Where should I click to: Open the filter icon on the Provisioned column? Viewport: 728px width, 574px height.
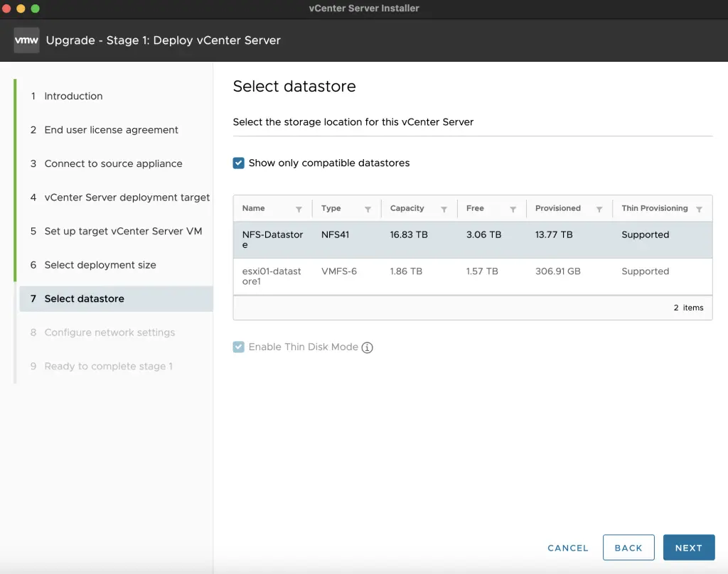(x=601, y=208)
